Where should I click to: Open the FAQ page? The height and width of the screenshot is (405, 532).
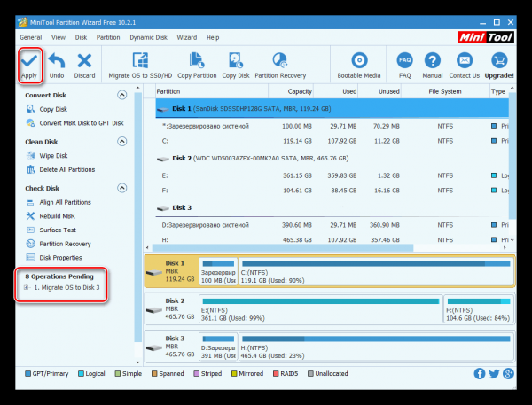pyautogui.click(x=405, y=66)
